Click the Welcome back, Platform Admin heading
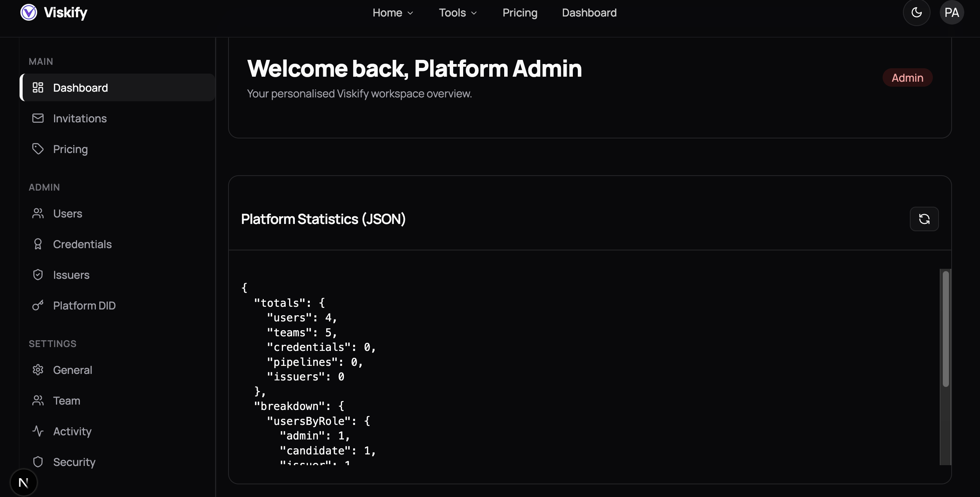980x497 pixels. click(414, 69)
